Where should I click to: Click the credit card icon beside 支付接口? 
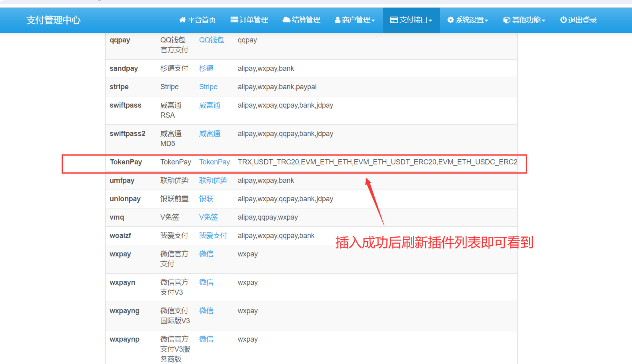tap(394, 20)
